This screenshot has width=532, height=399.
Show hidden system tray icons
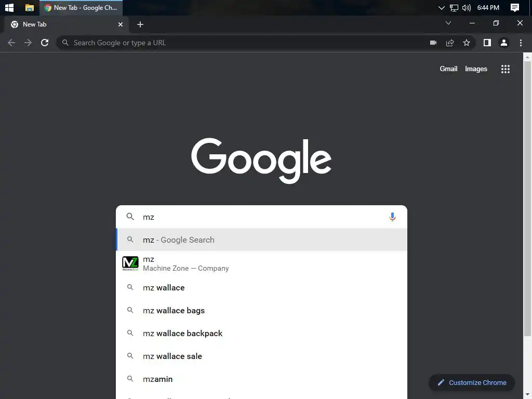(441, 7)
